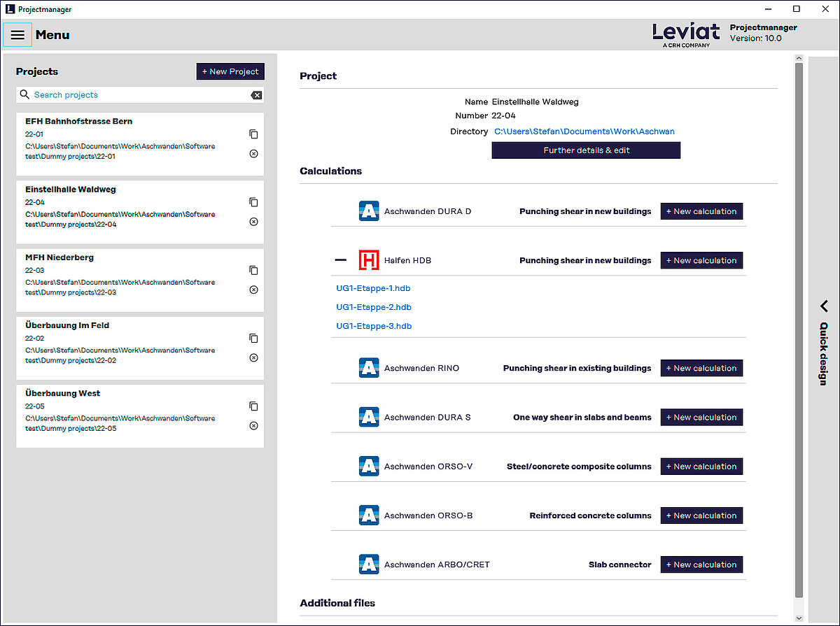Click the project number 22-04 value
Screen dimensions: 840x626
point(504,115)
